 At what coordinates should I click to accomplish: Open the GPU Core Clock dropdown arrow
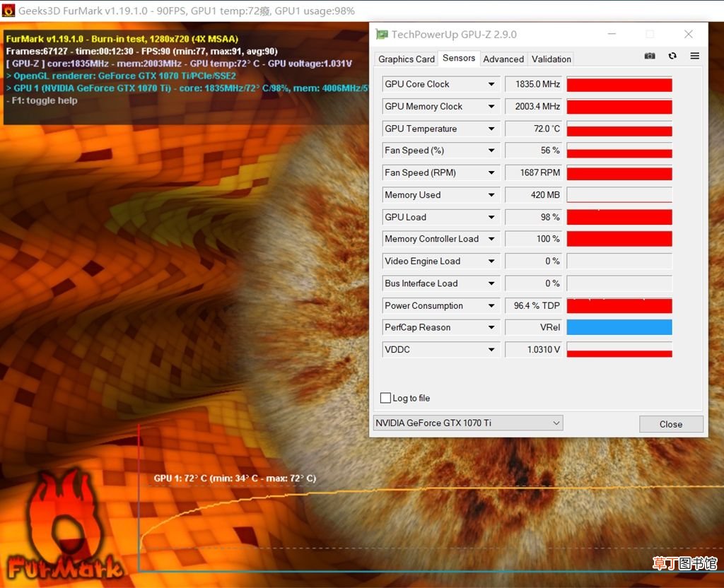[491, 84]
